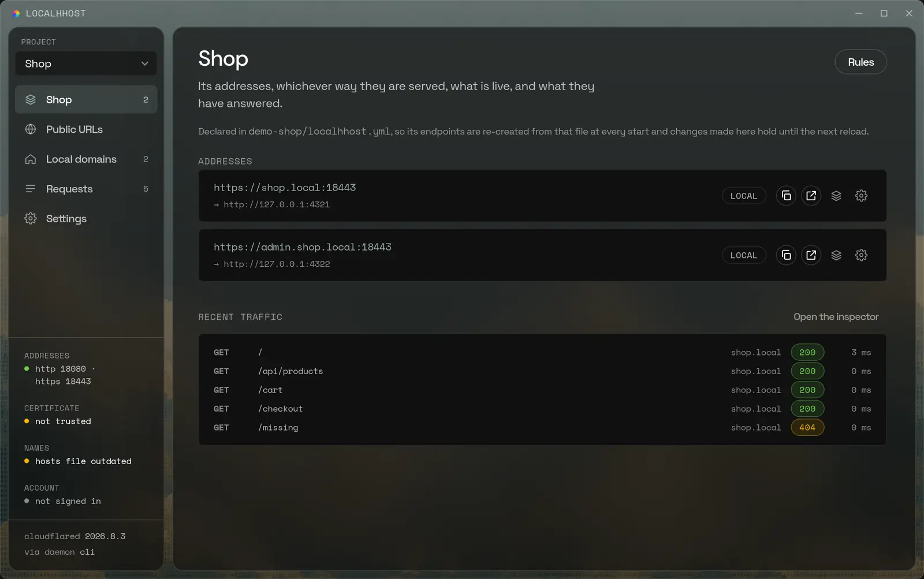Click the Settings gear icon in sidebar
Screen dimensions: 924x579
(31, 219)
